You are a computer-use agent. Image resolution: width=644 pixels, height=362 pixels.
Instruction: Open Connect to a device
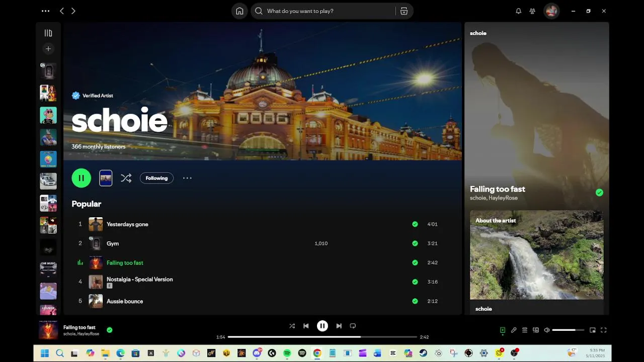pyautogui.click(x=536, y=330)
